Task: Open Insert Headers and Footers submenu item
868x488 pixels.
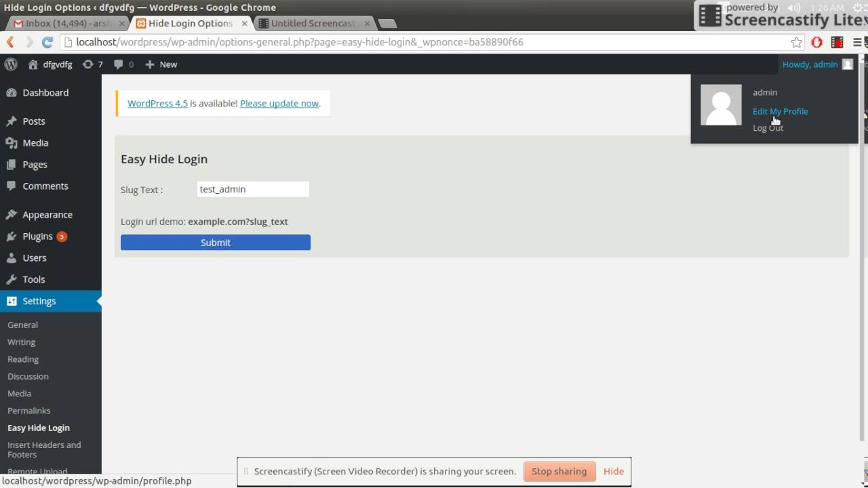Action: tap(44, 449)
